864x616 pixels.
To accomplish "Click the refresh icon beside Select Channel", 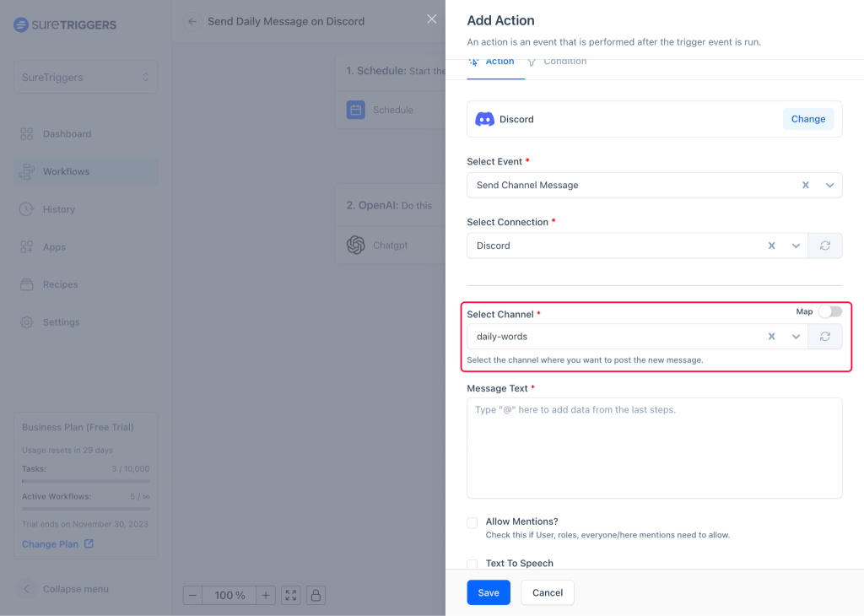I will click(x=825, y=337).
